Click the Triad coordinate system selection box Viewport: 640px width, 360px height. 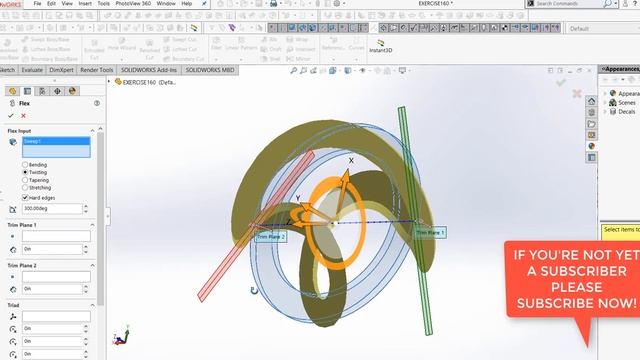(56, 316)
